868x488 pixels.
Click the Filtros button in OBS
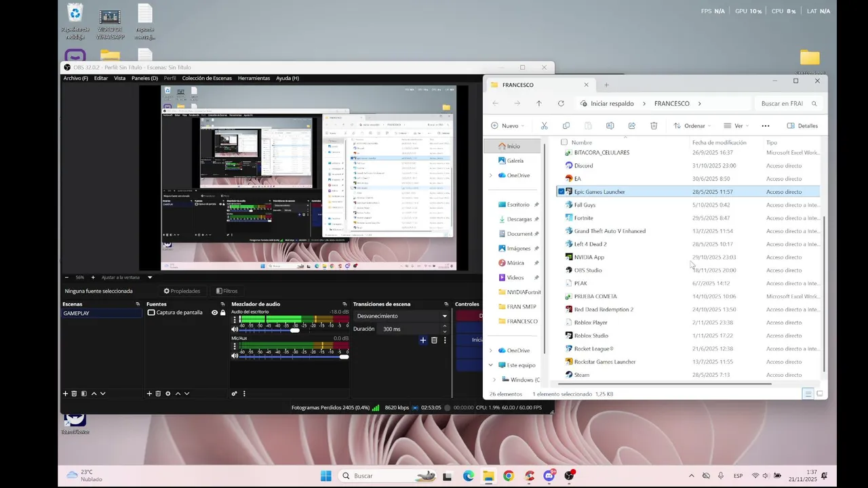coord(226,291)
